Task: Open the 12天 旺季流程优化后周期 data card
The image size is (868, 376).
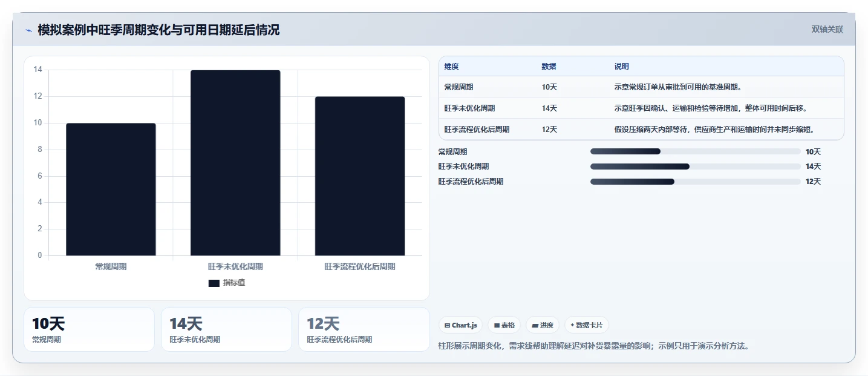Action: tap(364, 329)
